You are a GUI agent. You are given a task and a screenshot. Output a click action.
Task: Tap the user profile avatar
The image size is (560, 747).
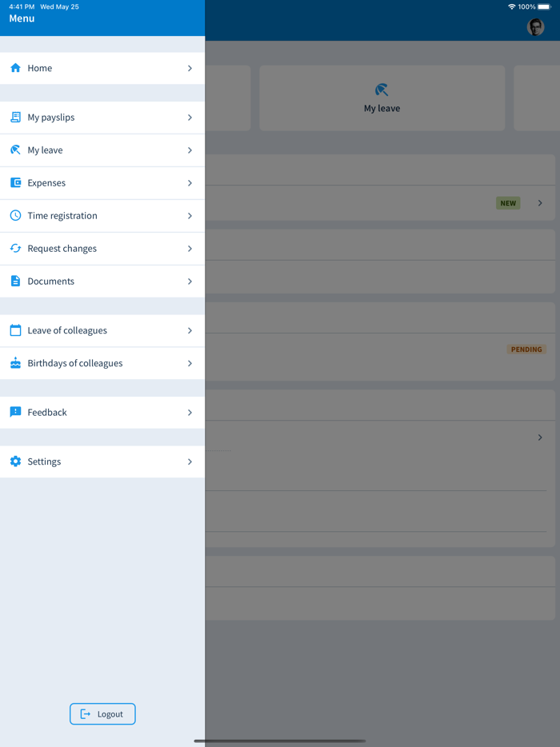[535, 27]
